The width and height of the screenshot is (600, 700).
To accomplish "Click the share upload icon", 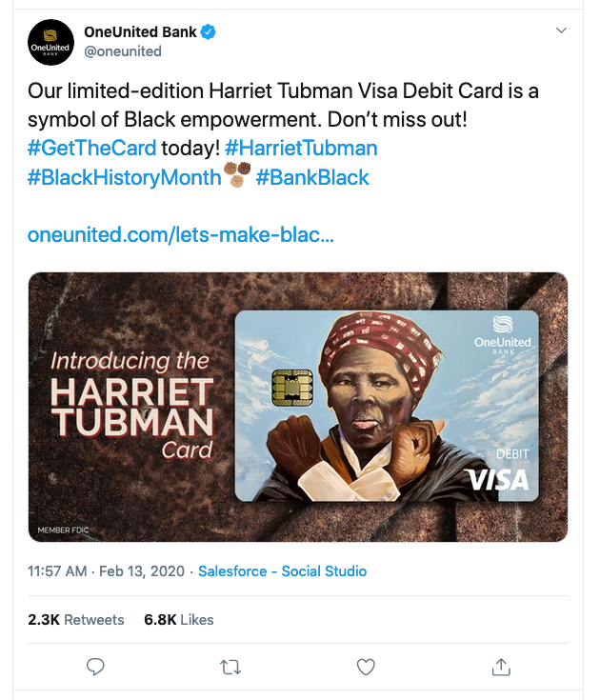I will click(x=501, y=668).
